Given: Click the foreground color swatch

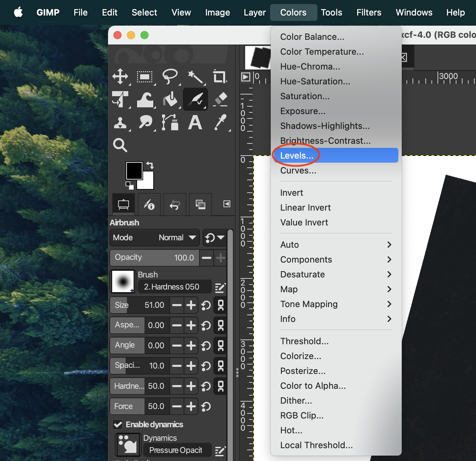Looking at the screenshot, I should pos(134,170).
